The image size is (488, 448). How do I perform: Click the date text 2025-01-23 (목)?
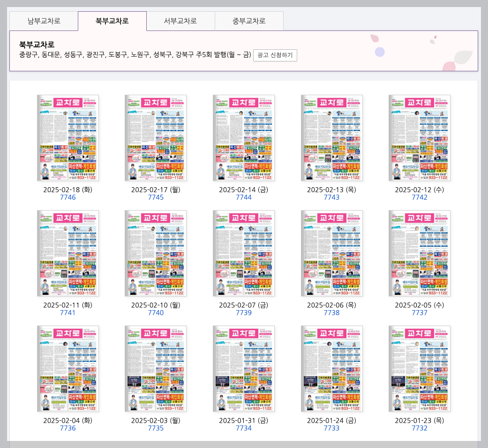click(420, 421)
